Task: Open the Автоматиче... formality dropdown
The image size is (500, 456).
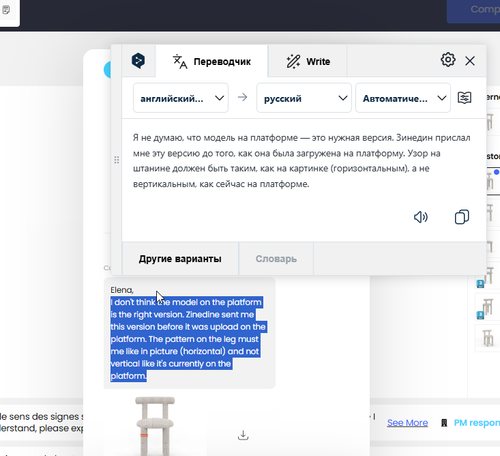Action: click(403, 98)
